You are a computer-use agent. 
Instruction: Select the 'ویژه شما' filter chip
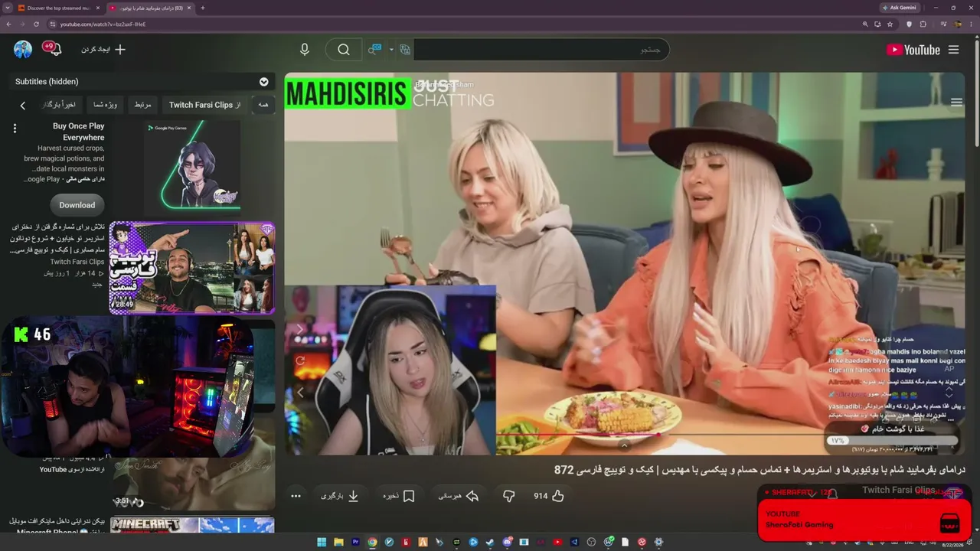point(105,105)
